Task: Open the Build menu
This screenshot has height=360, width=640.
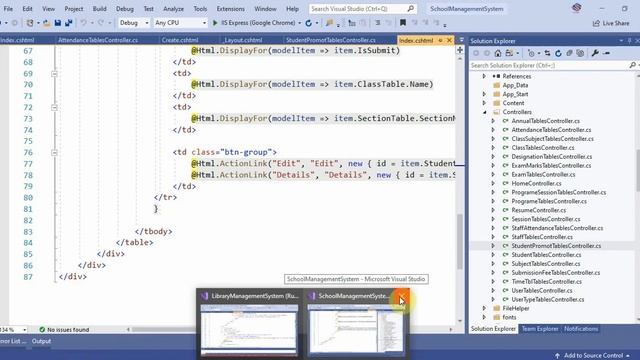Action: click(x=99, y=9)
